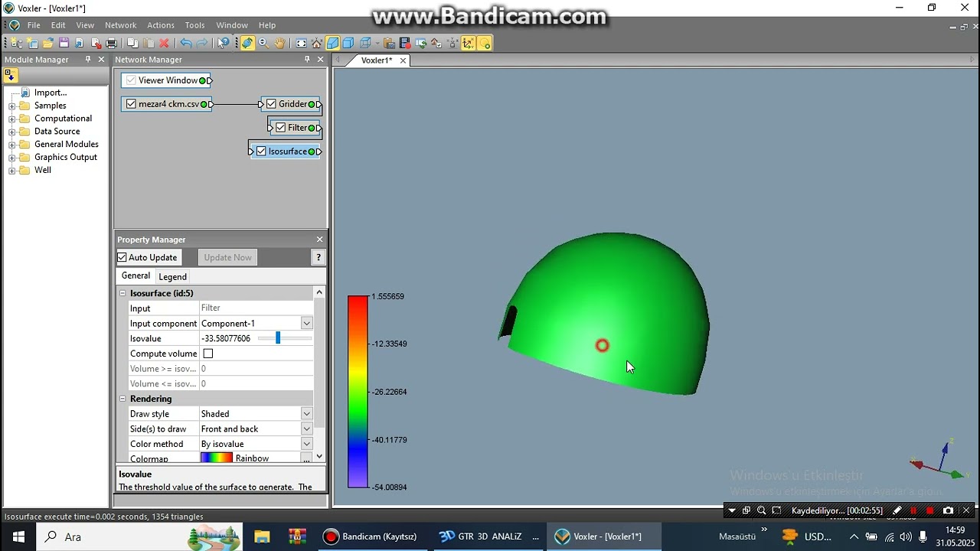
Task: Click the Copy toolbar icon
Action: tap(132, 44)
